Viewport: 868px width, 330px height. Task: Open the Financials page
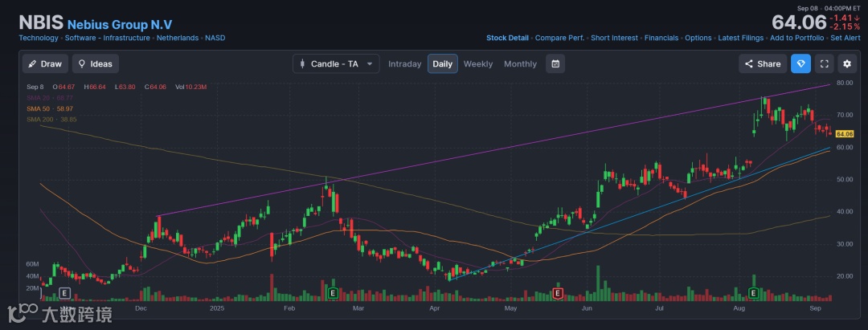[661, 39]
